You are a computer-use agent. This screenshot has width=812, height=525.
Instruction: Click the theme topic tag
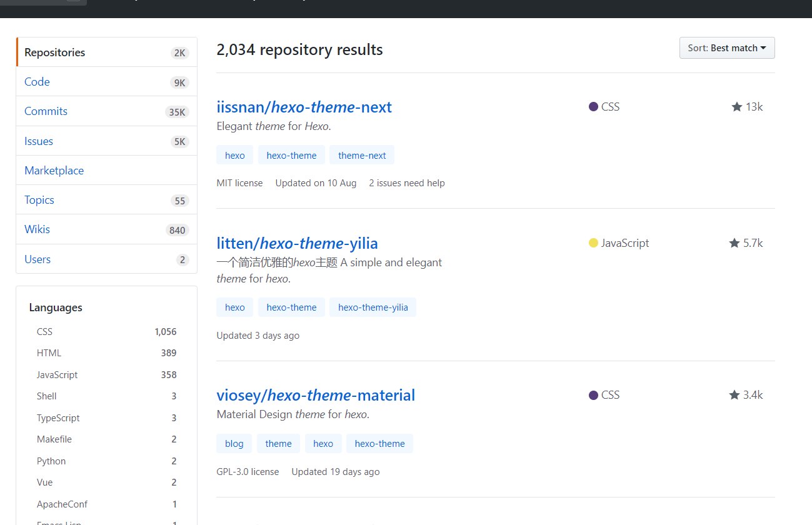click(278, 444)
